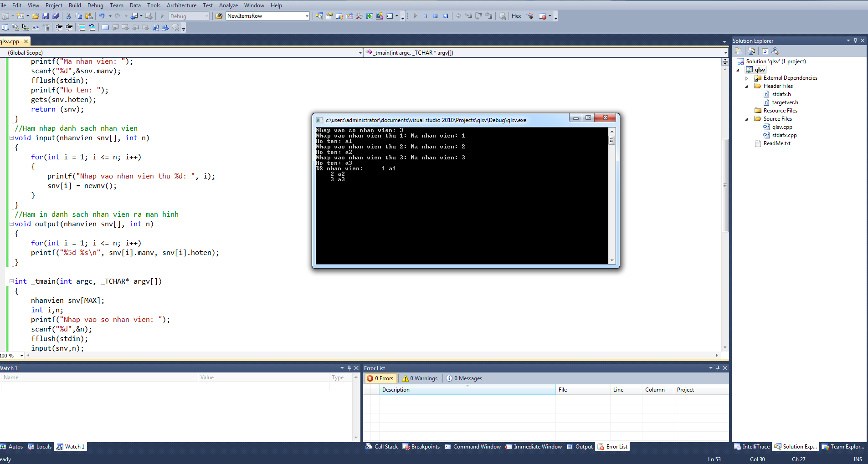Sort Error List by Description column
Screen dimensions: 868x464
467,390
